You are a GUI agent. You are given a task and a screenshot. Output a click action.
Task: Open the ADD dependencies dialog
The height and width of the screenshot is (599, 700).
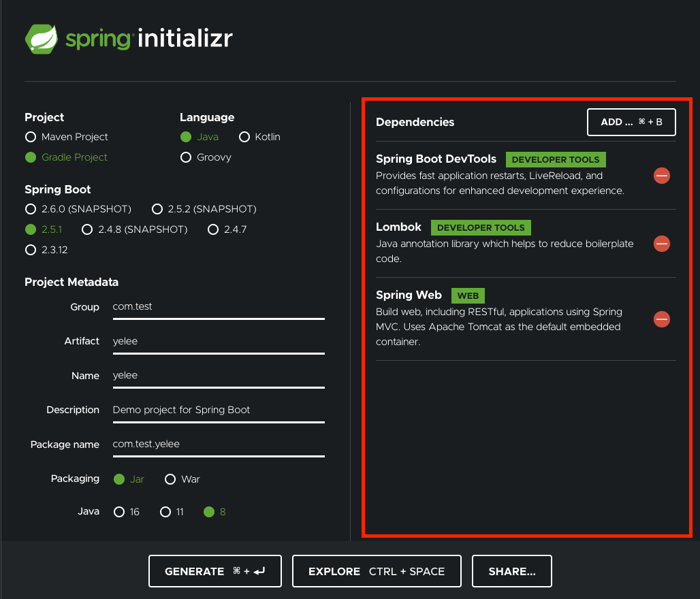tap(631, 122)
